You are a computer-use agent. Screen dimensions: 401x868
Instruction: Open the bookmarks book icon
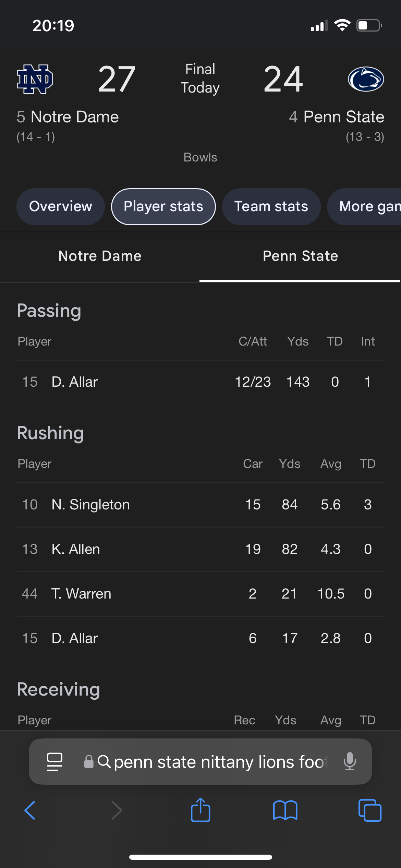click(x=285, y=810)
